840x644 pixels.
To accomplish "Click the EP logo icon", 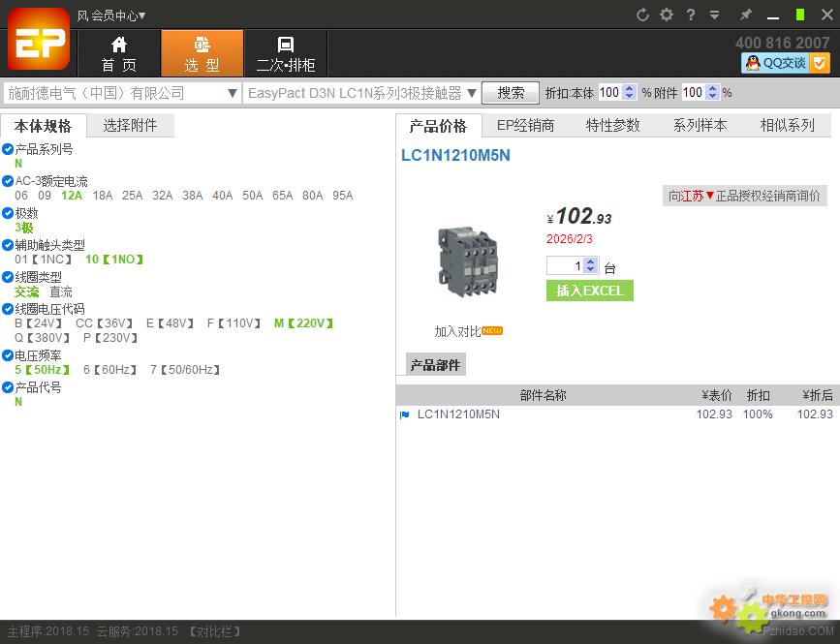I will pos(39,41).
